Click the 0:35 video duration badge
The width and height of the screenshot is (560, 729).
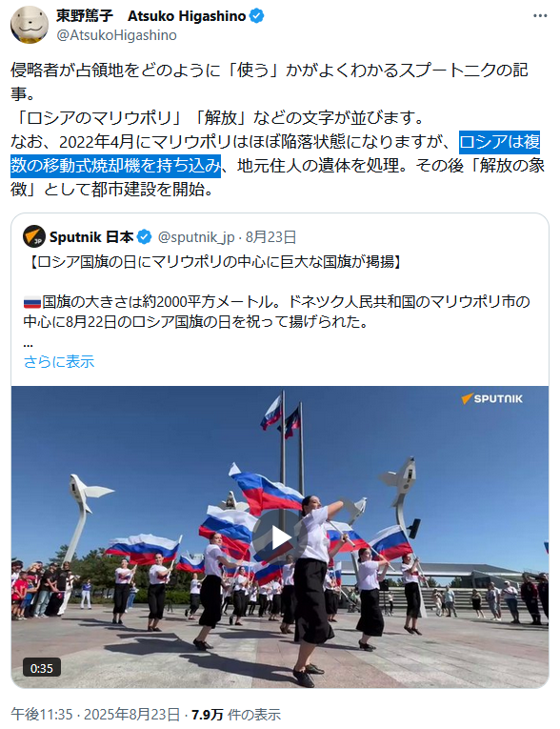[x=41, y=668]
